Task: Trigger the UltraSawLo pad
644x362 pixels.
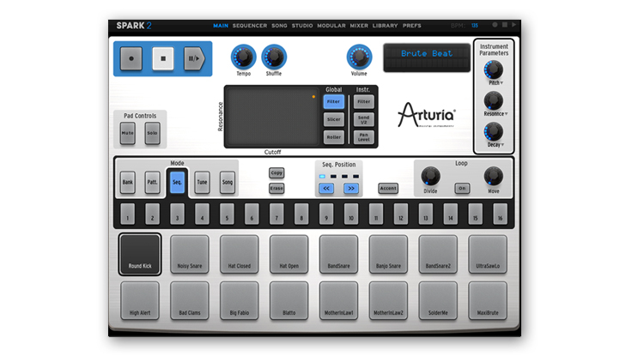Action: pyautogui.click(x=488, y=254)
